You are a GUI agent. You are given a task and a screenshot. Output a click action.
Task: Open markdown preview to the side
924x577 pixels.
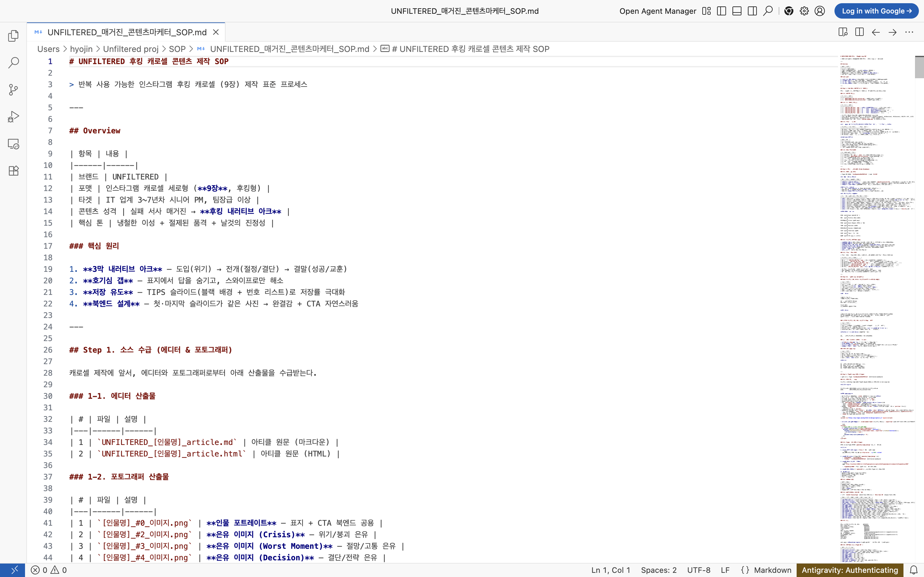843,32
